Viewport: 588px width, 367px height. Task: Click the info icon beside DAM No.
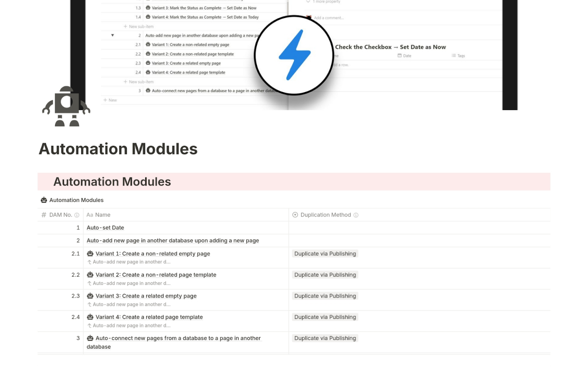[77, 215]
